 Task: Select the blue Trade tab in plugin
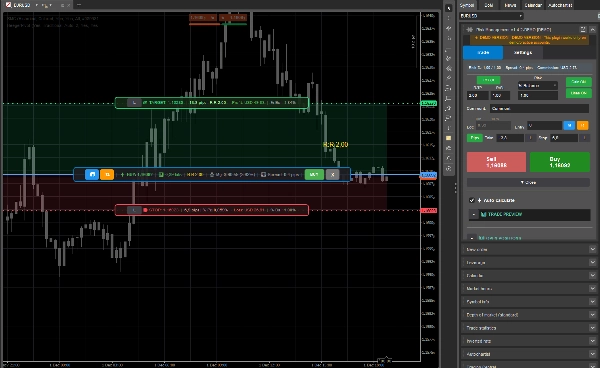pyautogui.click(x=483, y=52)
